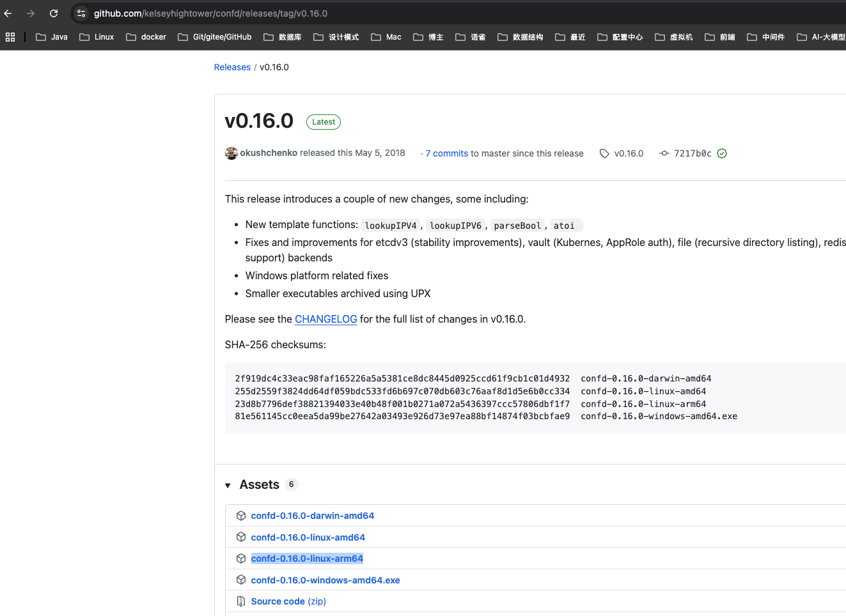Open the 数据库 bookmarks folder

point(283,37)
